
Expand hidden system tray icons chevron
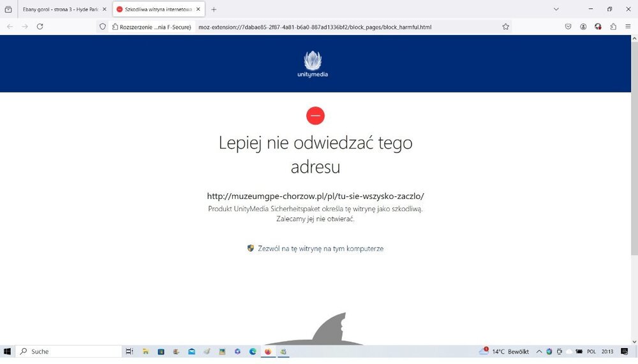click(x=539, y=351)
